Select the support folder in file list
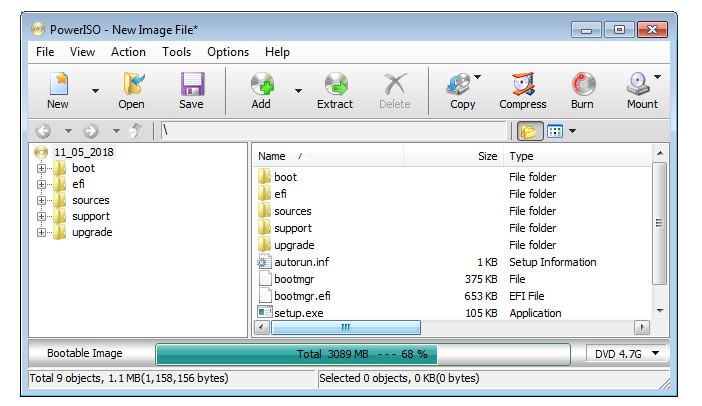The image size is (702, 406). (x=293, y=228)
